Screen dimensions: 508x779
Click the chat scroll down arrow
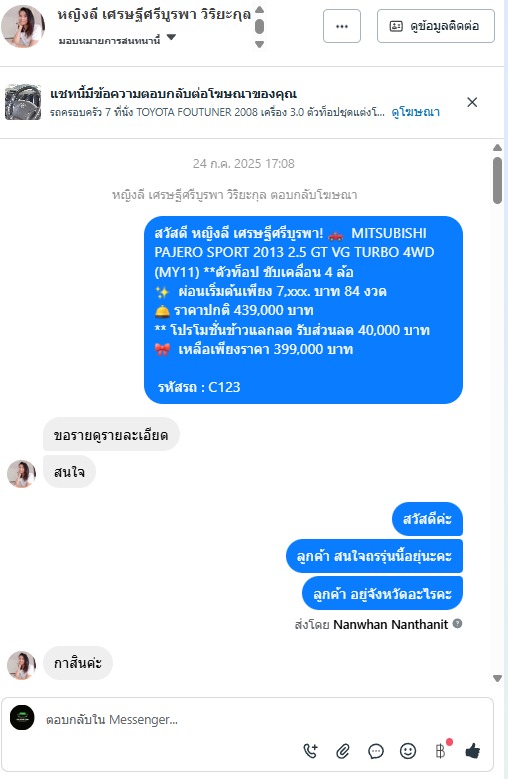497,678
